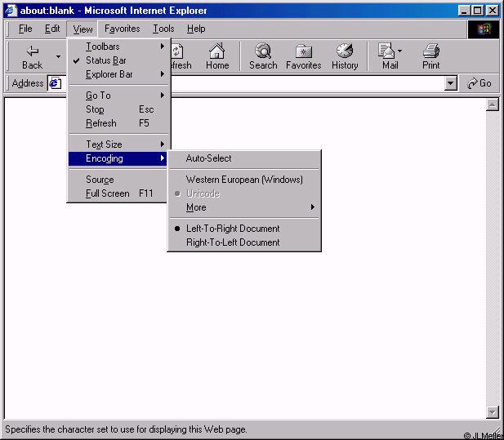Select Left-To-Right Document option

[233, 229]
